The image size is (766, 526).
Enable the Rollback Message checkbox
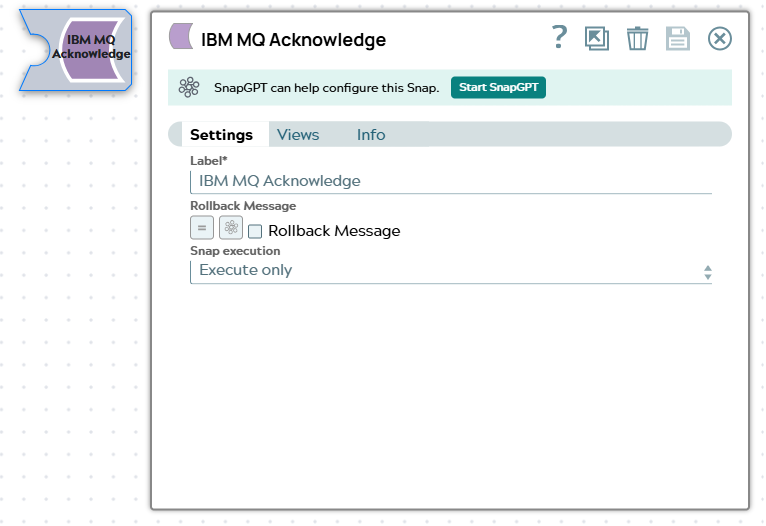[x=255, y=231]
